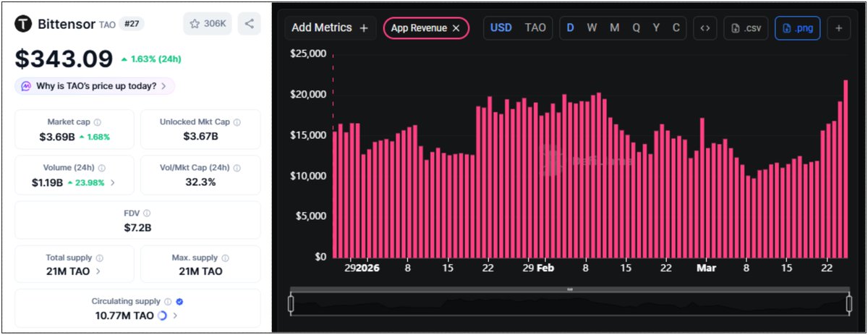This screenshot has width=868, height=335.
Task: Click the plus button after .png
Action: [x=839, y=28]
